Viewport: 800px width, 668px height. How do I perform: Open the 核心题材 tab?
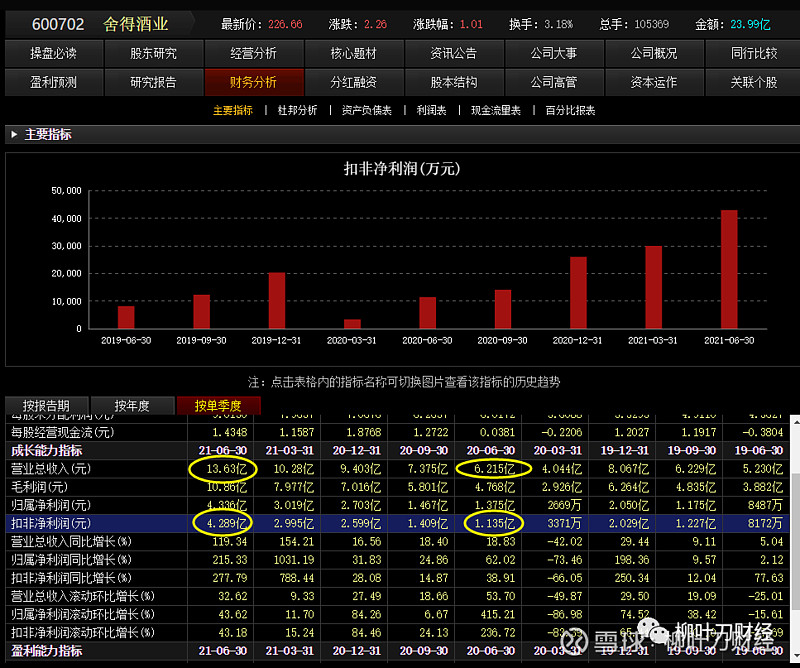coord(354,53)
